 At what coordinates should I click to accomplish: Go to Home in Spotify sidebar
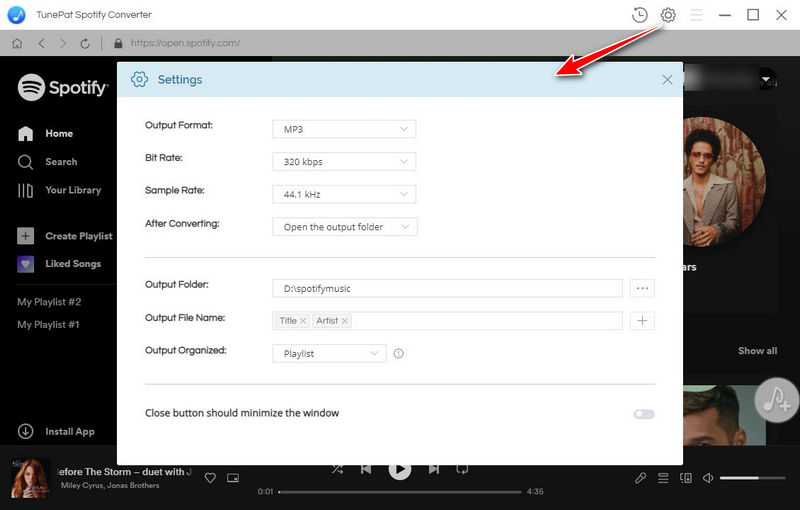(x=45, y=134)
